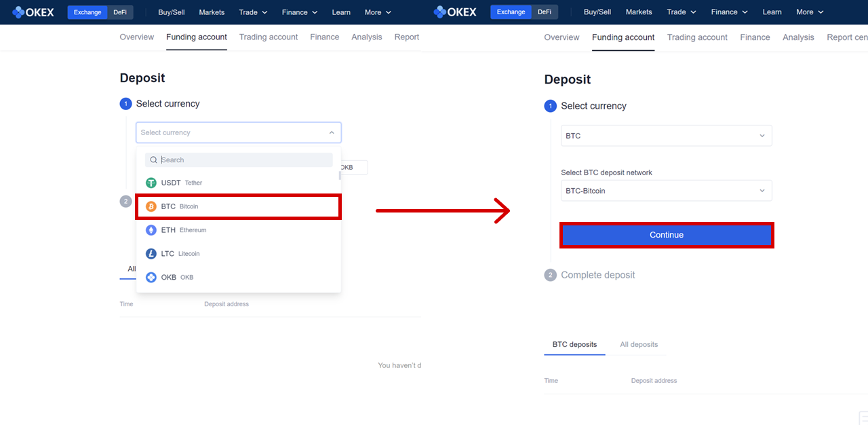Choose OKB from currency list

(x=239, y=278)
